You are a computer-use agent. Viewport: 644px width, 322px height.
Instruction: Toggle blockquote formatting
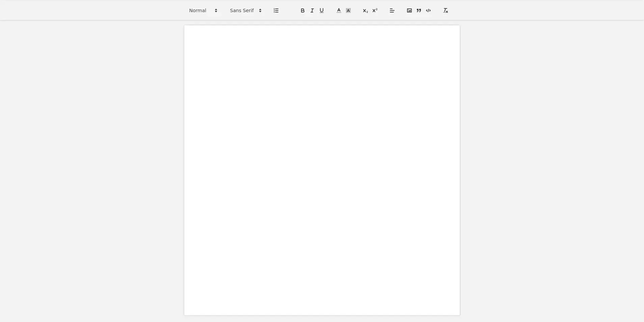pos(419,10)
